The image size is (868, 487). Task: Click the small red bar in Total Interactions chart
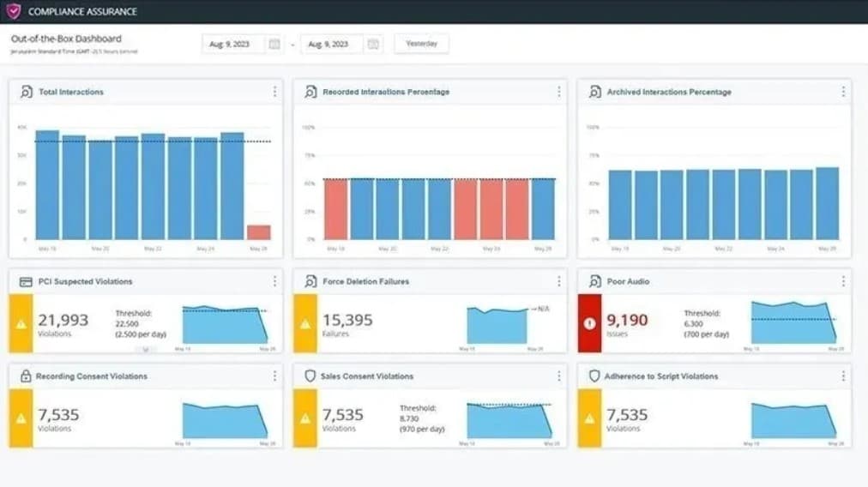tap(258, 232)
